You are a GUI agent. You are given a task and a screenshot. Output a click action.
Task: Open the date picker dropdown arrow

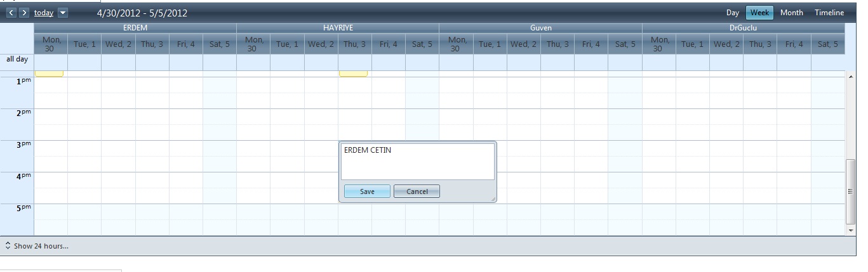[62, 13]
